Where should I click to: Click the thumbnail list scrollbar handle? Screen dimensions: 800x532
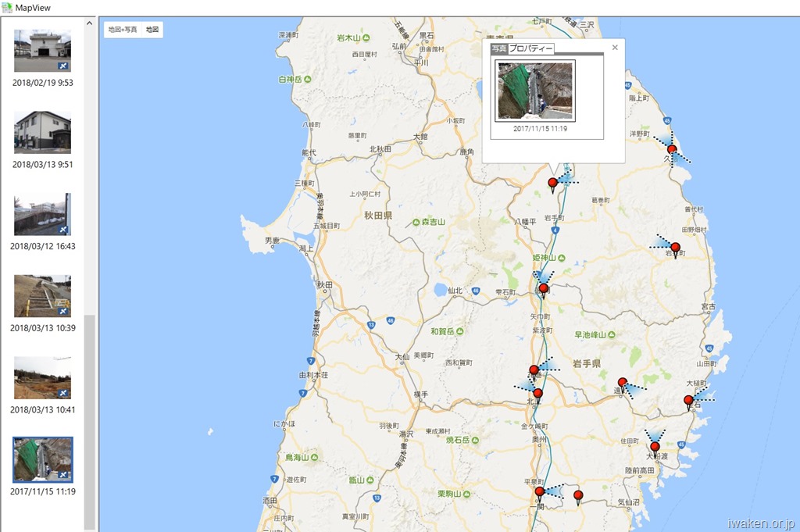[89, 422]
